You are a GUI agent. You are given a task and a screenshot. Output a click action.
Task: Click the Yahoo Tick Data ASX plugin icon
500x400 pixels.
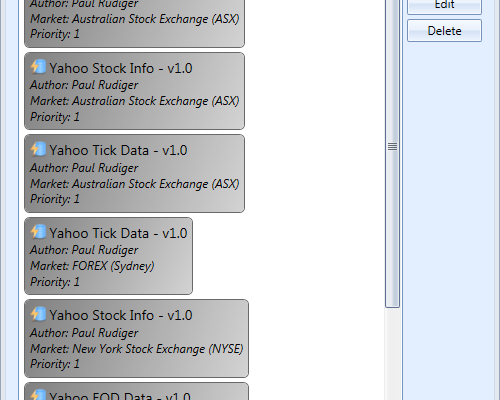(x=38, y=149)
